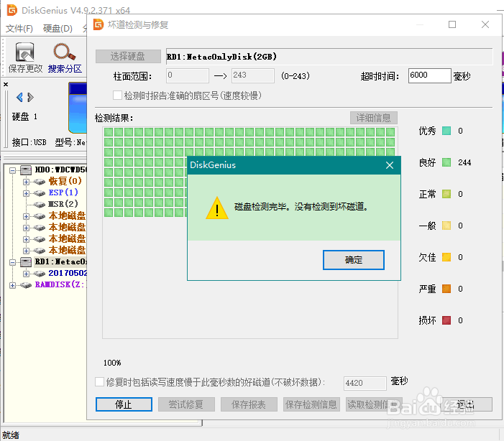Go to previous disk with left arrow
The height and width of the screenshot is (441, 504).
tap(19, 98)
